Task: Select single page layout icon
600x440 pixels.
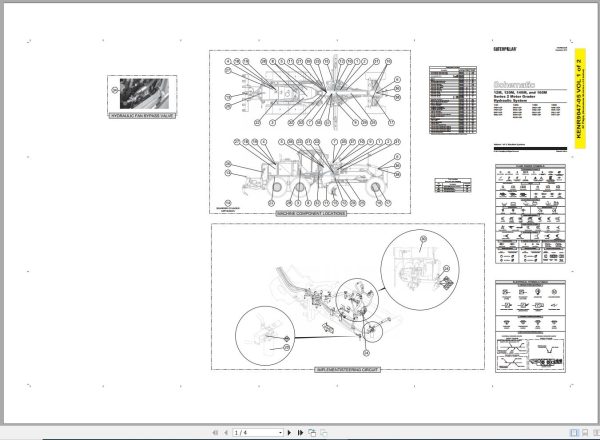Action: (574, 432)
